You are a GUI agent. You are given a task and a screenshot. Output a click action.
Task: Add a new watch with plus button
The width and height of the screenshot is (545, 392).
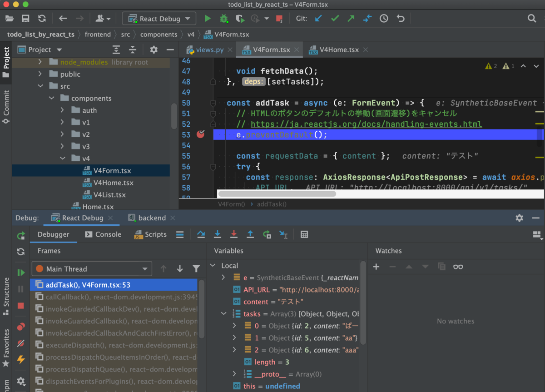pyautogui.click(x=376, y=267)
